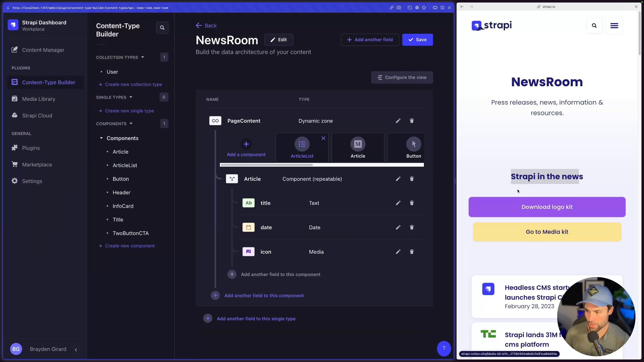Go forward in the strapi.io browser pane
Screen dimensions: 644x362
click(471, 7)
